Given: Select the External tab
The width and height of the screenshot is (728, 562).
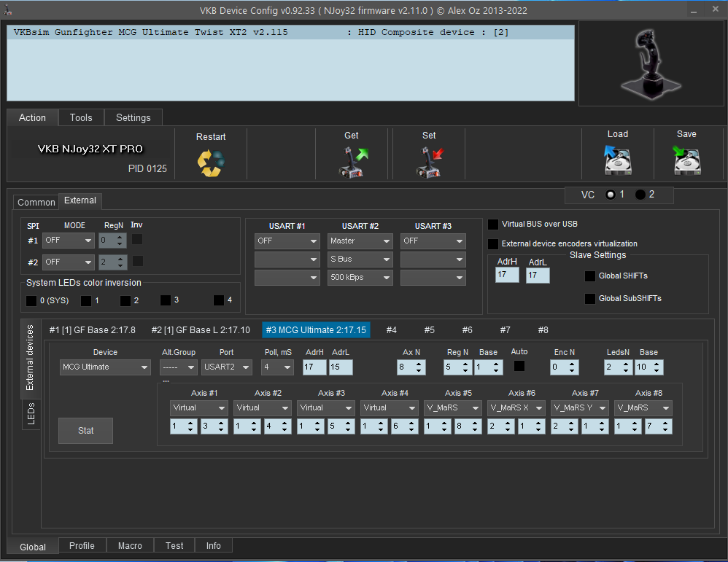Looking at the screenshot, I should pos(80,200).
